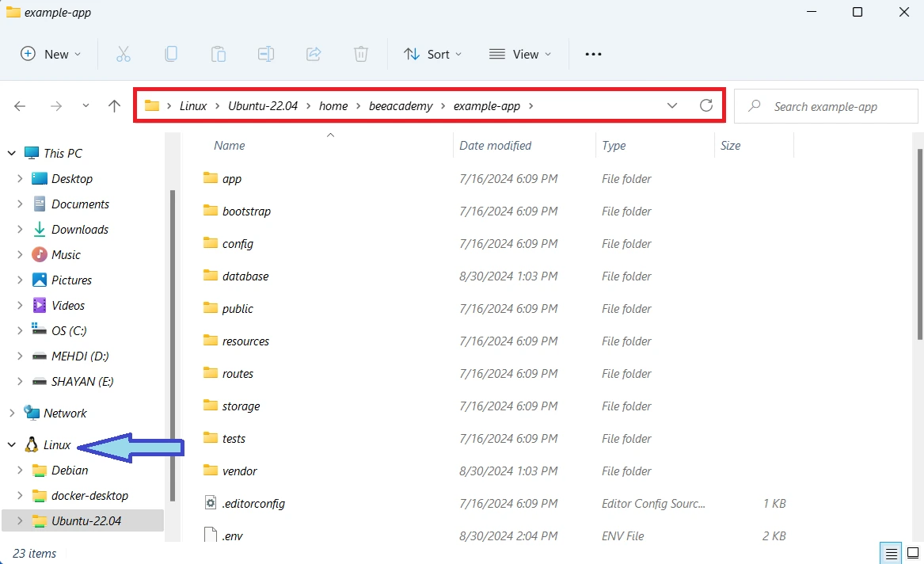Click the Paste clipboard icon
The image size is (924, 564).
tap(219, 54)
